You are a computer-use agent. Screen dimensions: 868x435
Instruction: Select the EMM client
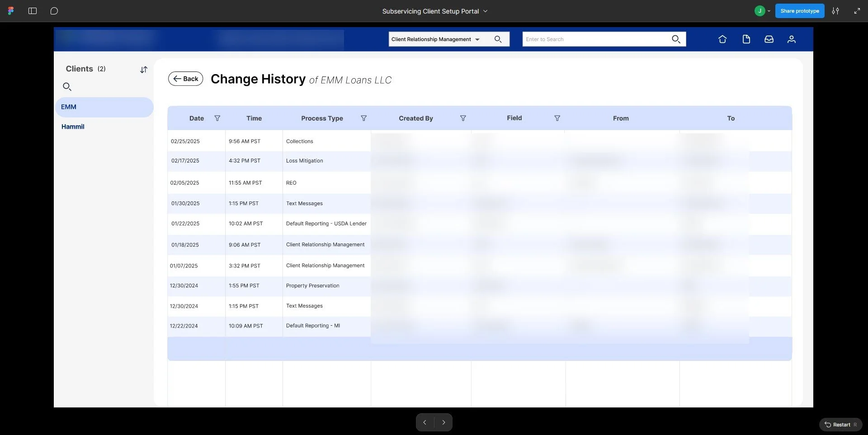[x=104, y=107]
